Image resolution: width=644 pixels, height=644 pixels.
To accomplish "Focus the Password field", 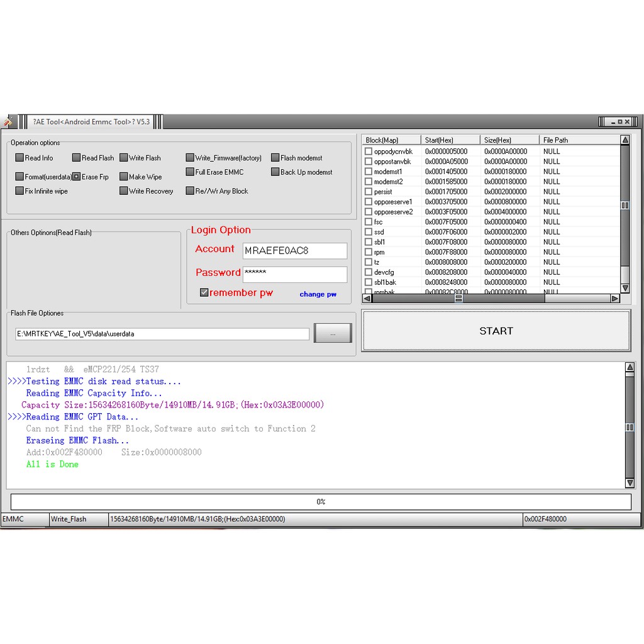I will coord(294,274).
